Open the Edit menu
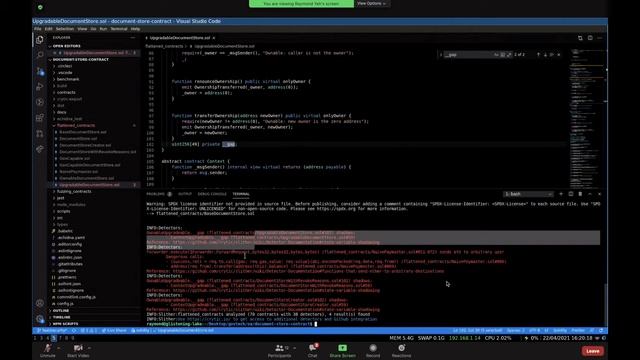 click(48, 29)
